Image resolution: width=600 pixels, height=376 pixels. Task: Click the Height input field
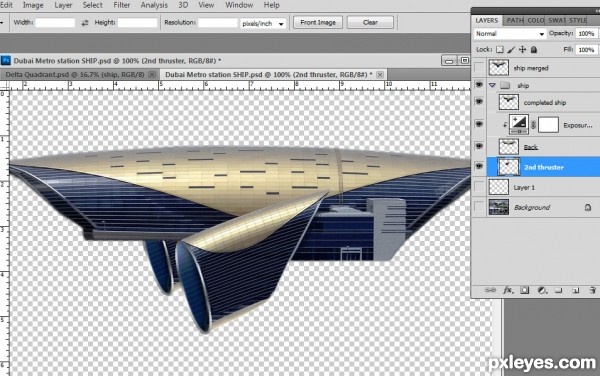point(137,23)
